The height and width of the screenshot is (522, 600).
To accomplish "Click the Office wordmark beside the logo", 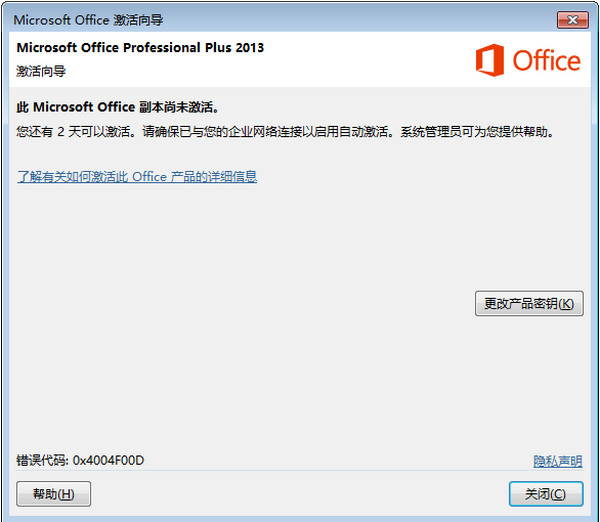I will click(x=546, y=61).
